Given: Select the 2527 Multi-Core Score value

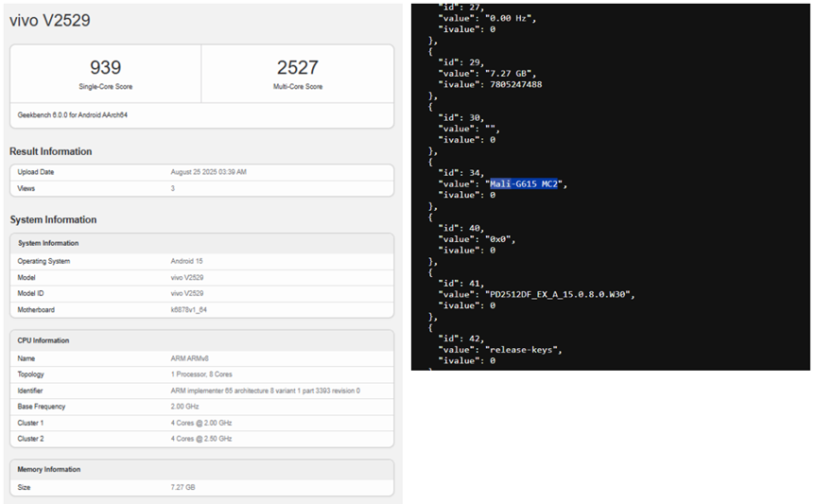Looking at the screenshot, I should click(298, 68).
